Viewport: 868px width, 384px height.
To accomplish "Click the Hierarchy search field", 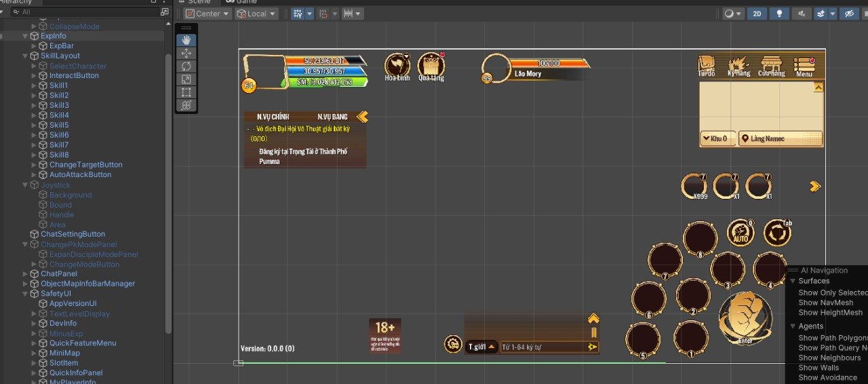I will coord(85,12).
